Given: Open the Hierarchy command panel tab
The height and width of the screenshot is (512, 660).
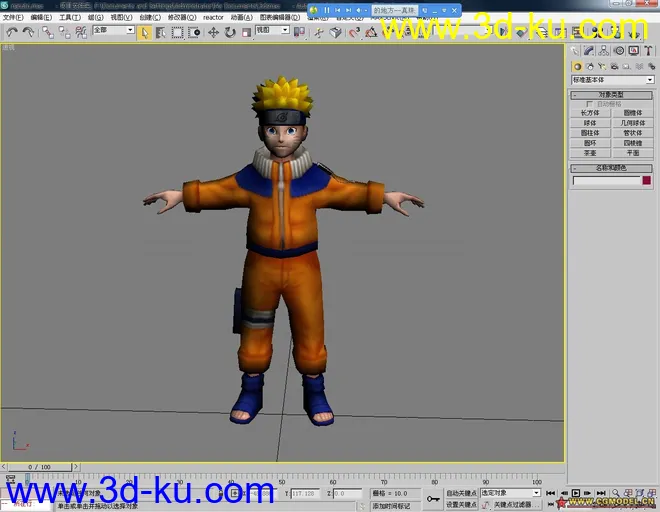Looking at the screenshot, I should click(x=604, y=51).
